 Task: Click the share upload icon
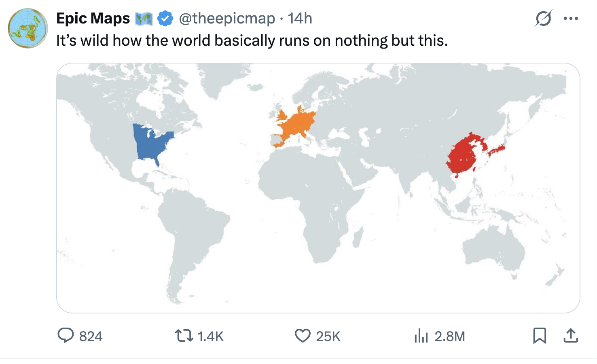[570, 336]
